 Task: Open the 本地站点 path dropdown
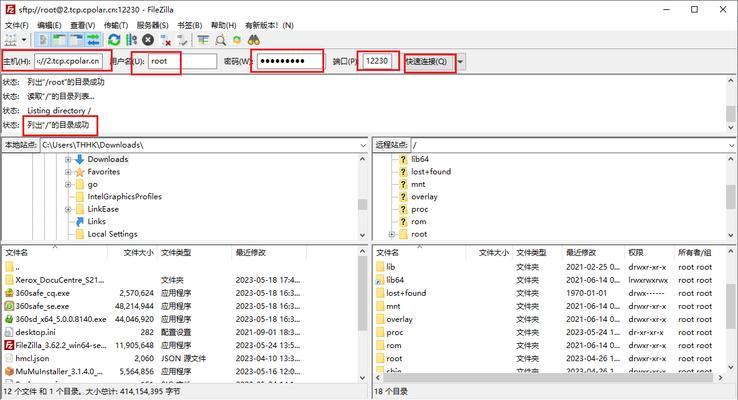363,145
